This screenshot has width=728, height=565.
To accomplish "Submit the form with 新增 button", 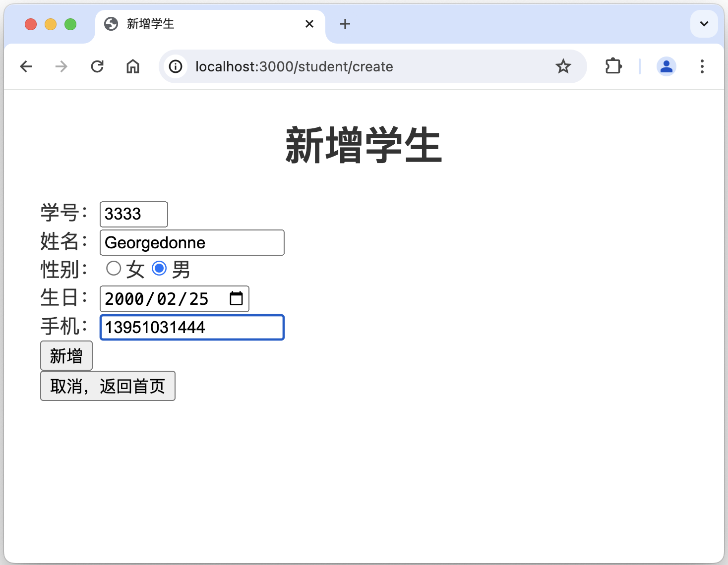I will pos(66,356).
